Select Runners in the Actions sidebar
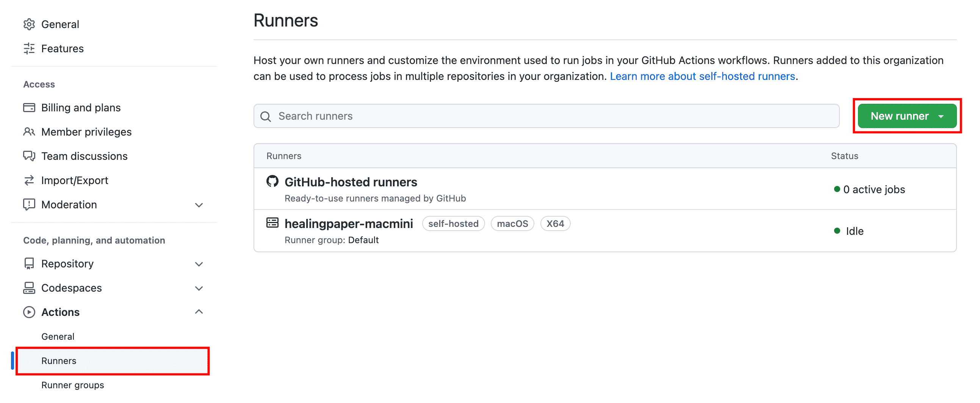The width and height of the screenshot is (980, 403). click(59, 361)
